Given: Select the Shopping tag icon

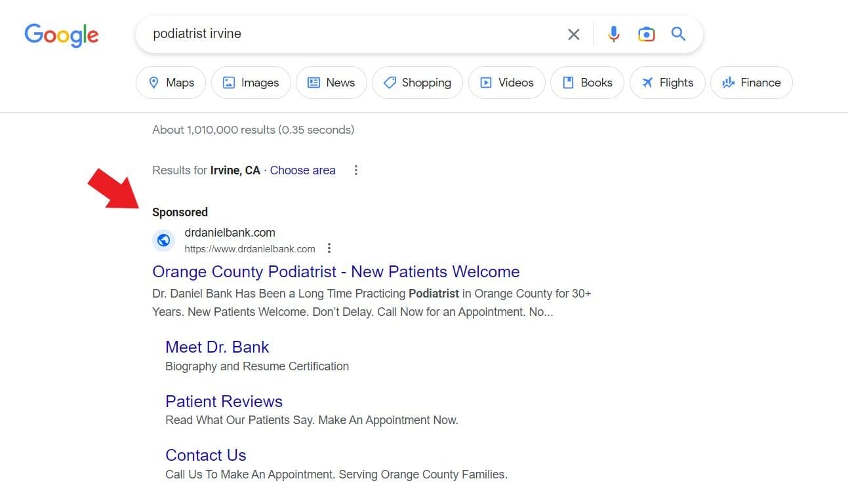Looking at the screenshot, I should click(x=392, y=83).
